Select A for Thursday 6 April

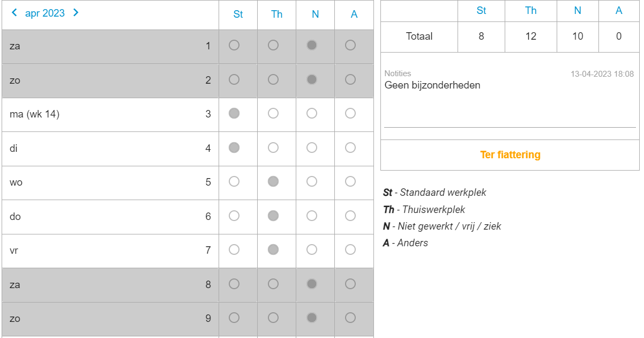click(x=350, y=216)
